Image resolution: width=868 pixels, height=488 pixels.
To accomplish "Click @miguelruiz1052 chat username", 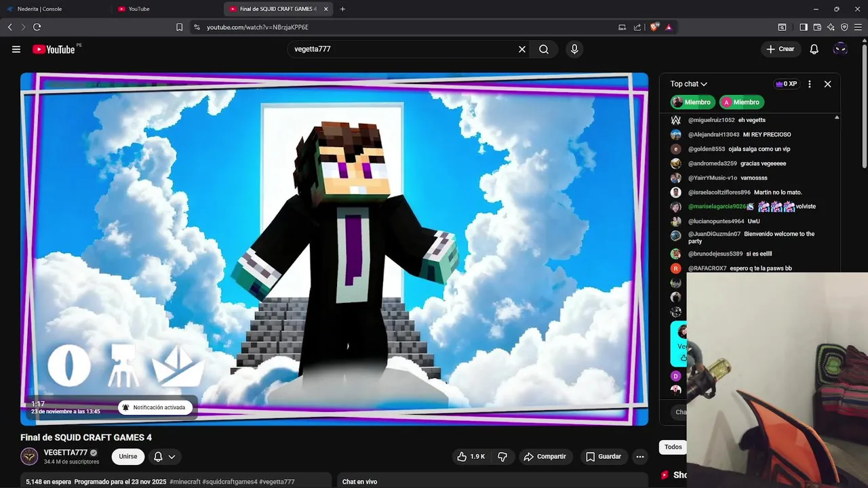I will (711, 120).
